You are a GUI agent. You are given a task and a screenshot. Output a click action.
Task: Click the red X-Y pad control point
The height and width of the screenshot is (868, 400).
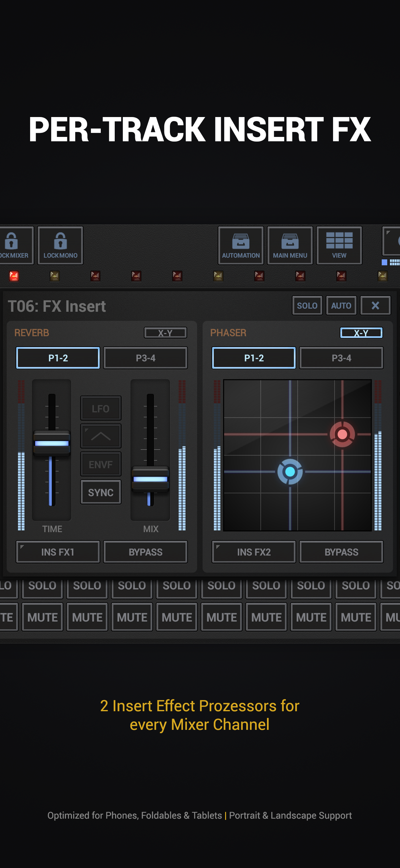point(342,434)
